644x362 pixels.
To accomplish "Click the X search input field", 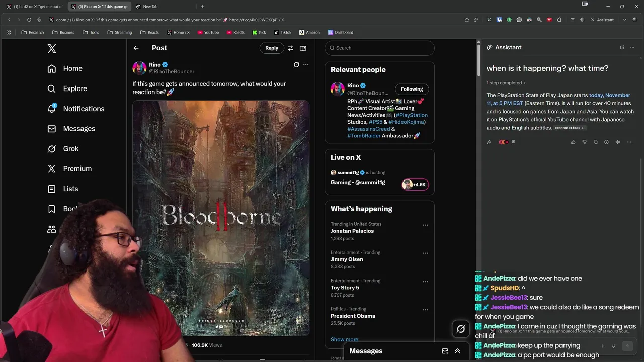I will coord(380,48).
